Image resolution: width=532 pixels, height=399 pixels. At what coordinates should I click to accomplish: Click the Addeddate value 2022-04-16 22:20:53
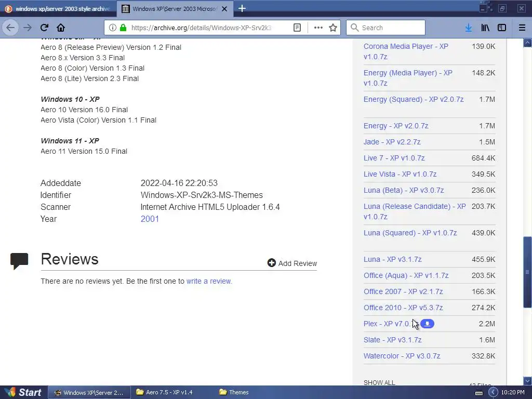click(179, 183)
